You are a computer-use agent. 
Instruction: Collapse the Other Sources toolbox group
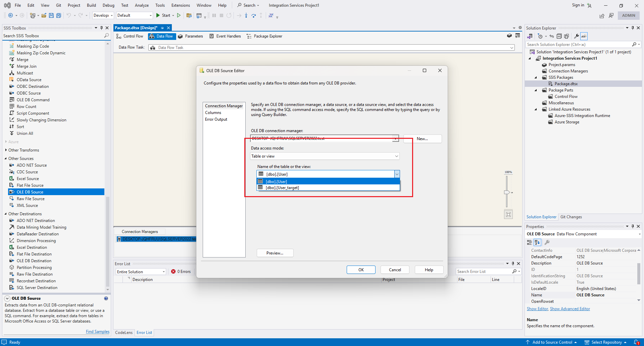coord(6,159)
